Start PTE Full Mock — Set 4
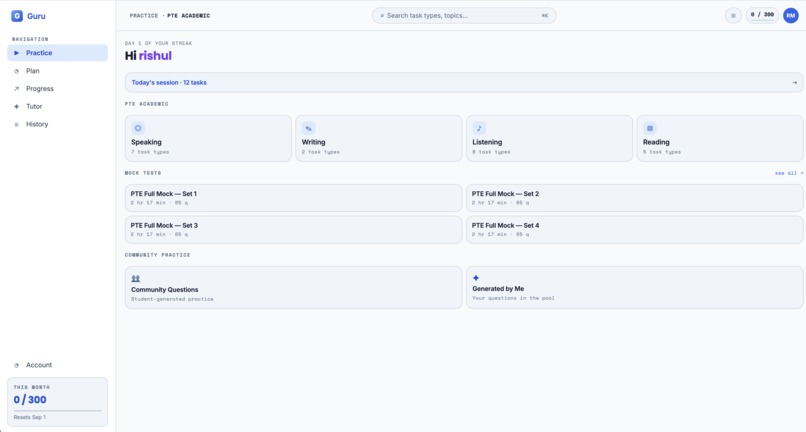Screen dimensions: 806x432 pos(635,229)
